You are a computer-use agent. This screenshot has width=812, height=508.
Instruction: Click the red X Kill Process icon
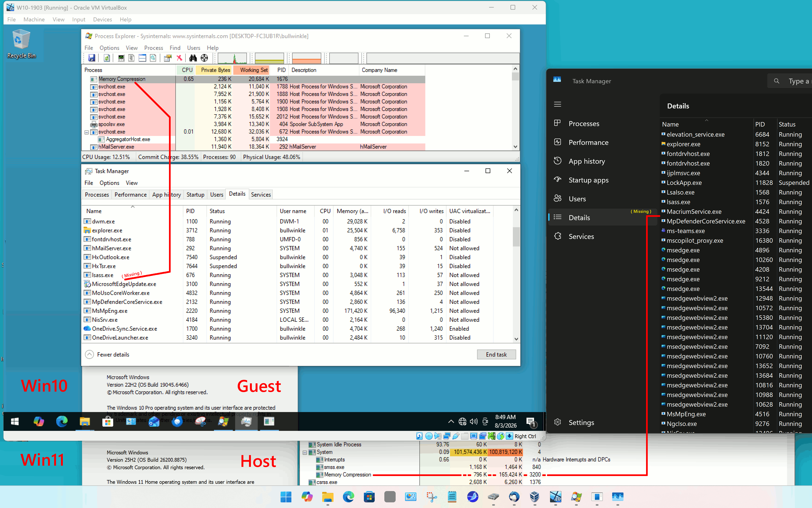pyautogui.click(x=179, y=58)
